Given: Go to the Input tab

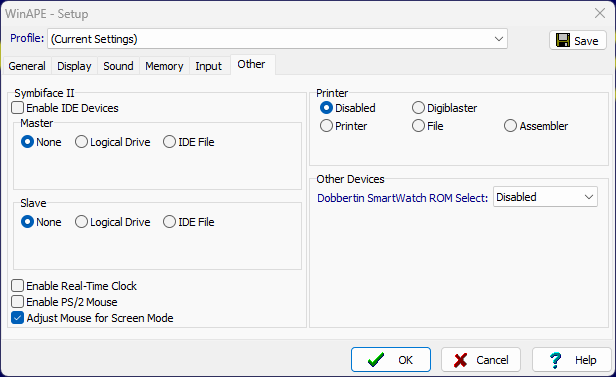Looking at the screenshot, I should [209, 66].
